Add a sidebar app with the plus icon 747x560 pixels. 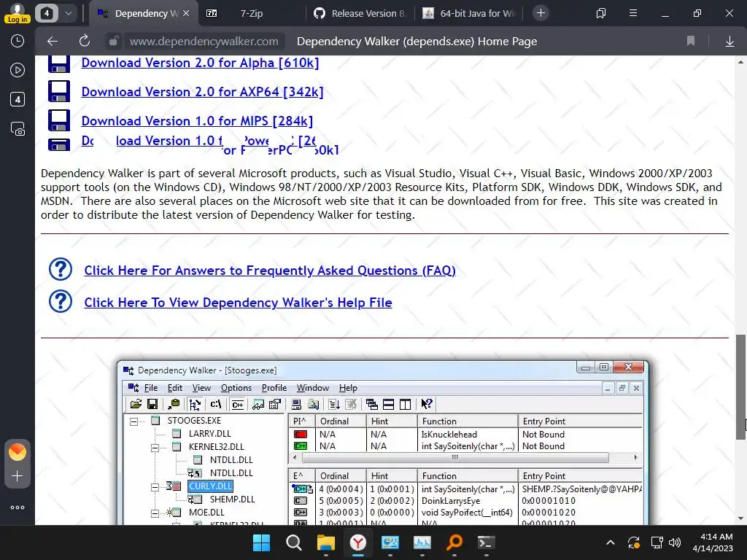tap(18, 476)
